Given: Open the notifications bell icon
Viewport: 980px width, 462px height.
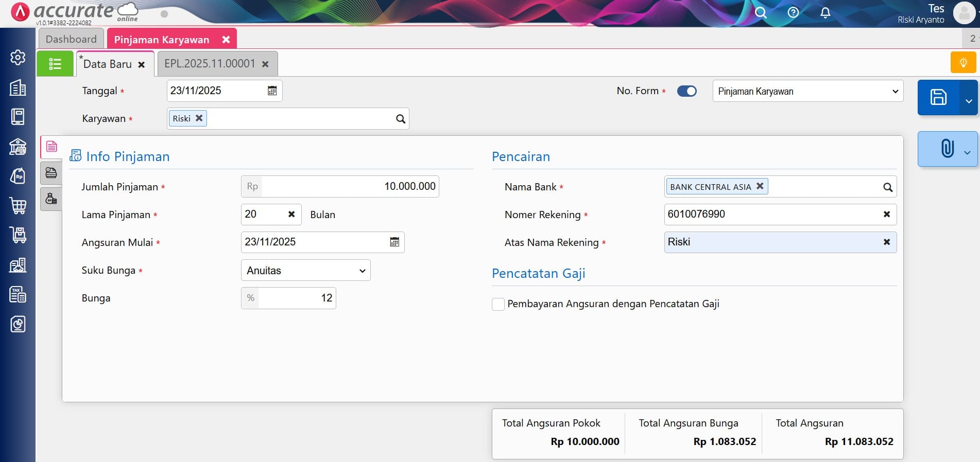Looking at the screenshot, I should coord(825,13).
